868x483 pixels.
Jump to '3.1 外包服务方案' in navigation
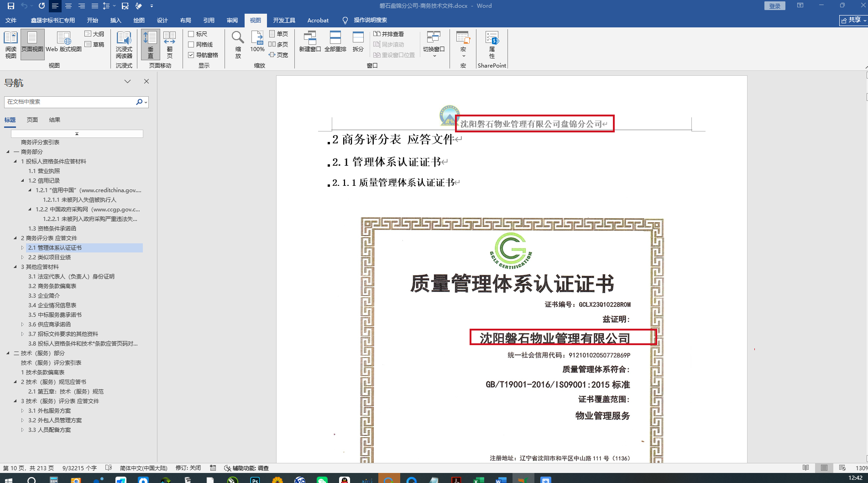(50, 410)
